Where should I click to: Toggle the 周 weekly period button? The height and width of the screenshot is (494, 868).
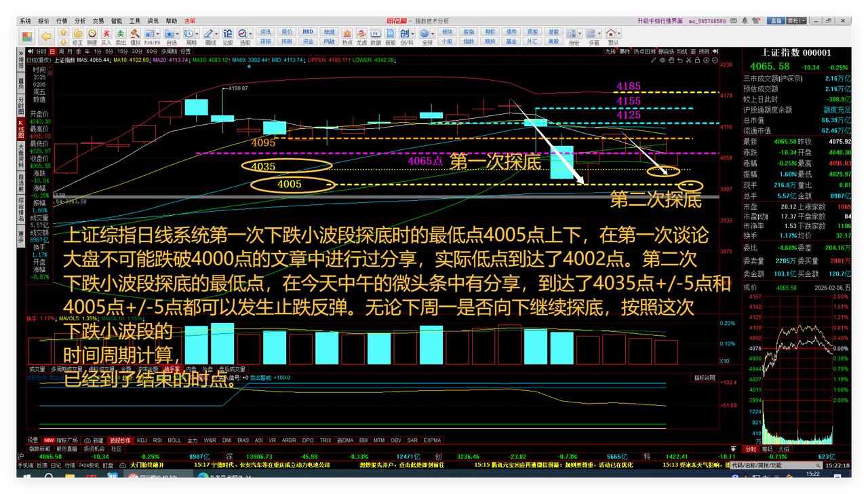[61, 52]
